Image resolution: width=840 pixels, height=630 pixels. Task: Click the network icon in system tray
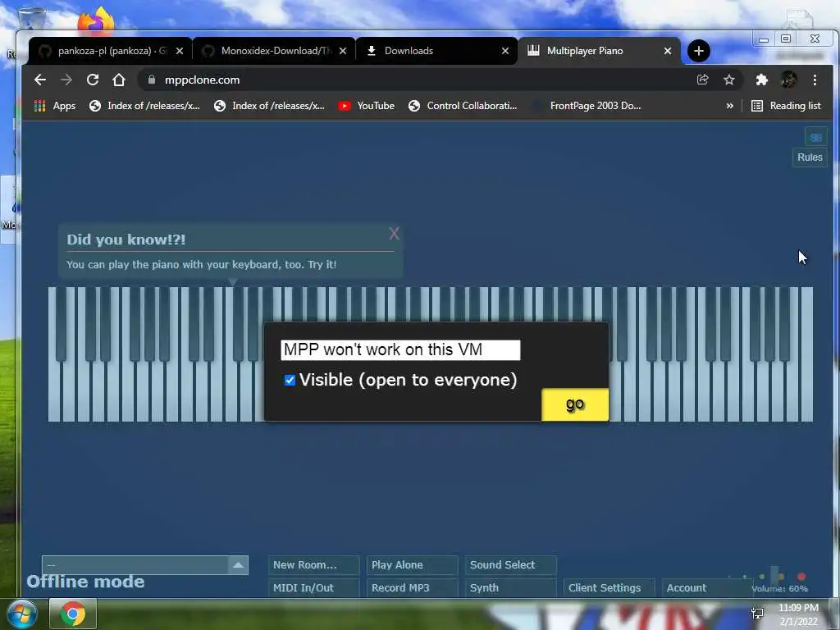point(757,614)
